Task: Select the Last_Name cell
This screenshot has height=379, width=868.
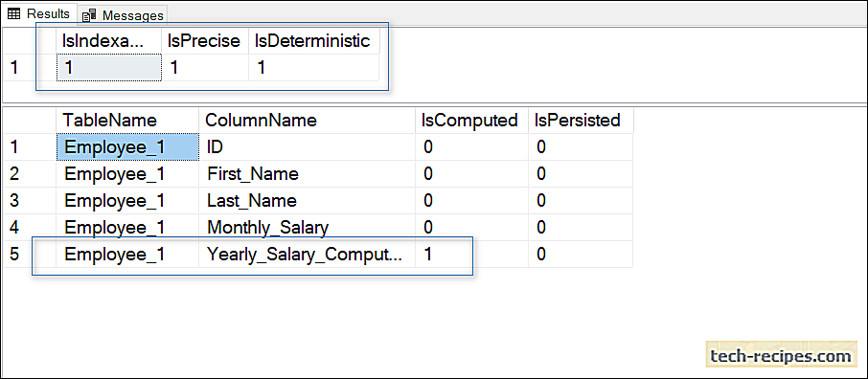Action: click(307, 200)
